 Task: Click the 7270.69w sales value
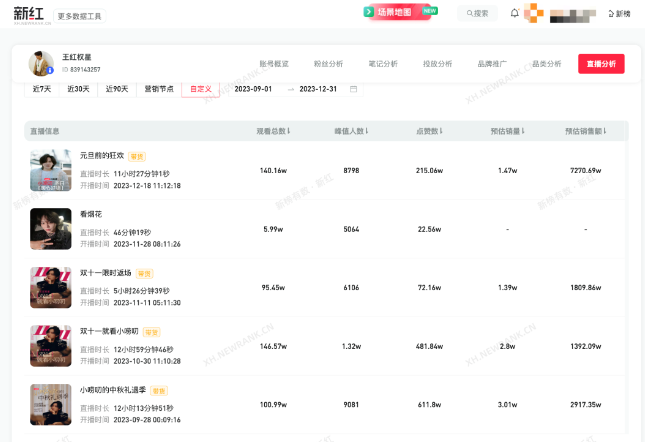pyautogui.click(x=585, y=170)
